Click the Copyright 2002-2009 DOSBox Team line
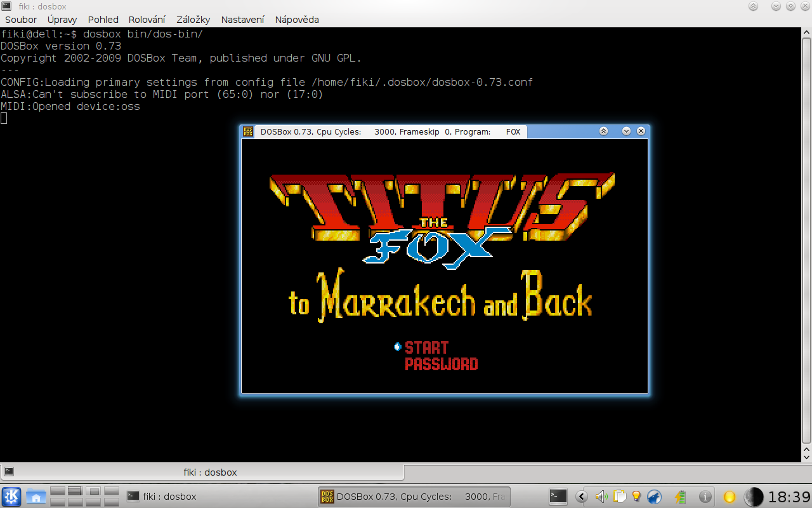Viewport: 812px width, 508px height. 181,58
